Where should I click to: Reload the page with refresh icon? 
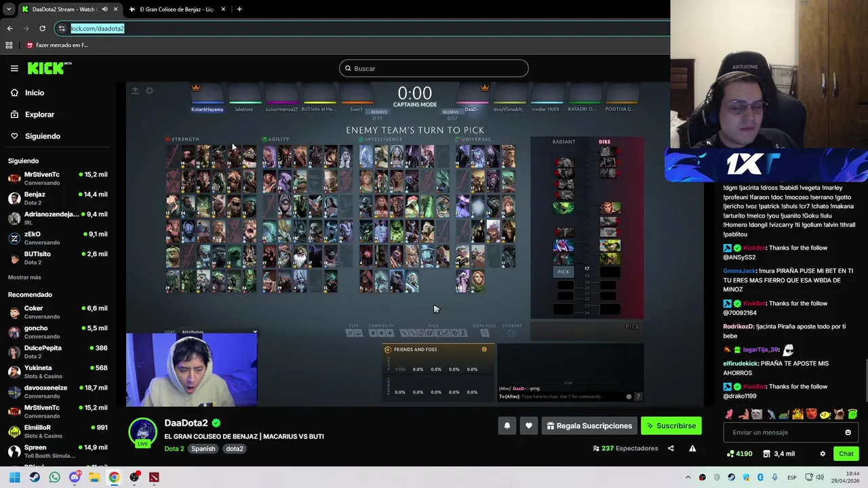pos(42,28)
